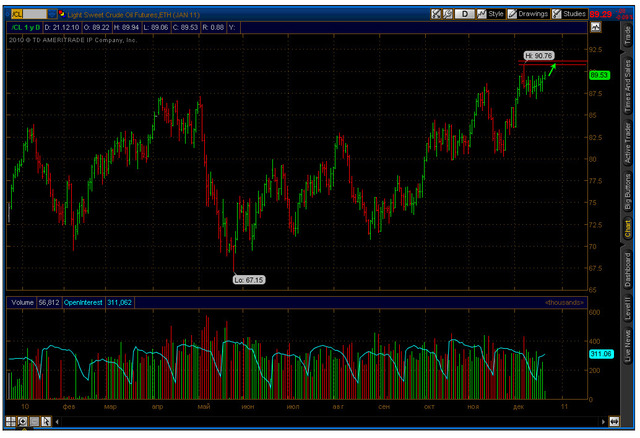Click the first chart tool icon left of D
The image size is (640, 438).
coord(435,14)
